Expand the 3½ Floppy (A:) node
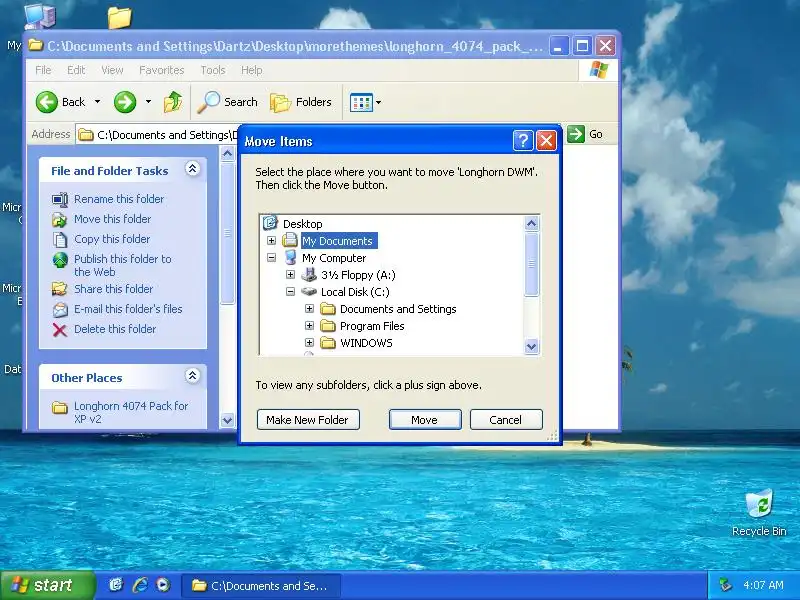800x600 pixels. [290, 274]
